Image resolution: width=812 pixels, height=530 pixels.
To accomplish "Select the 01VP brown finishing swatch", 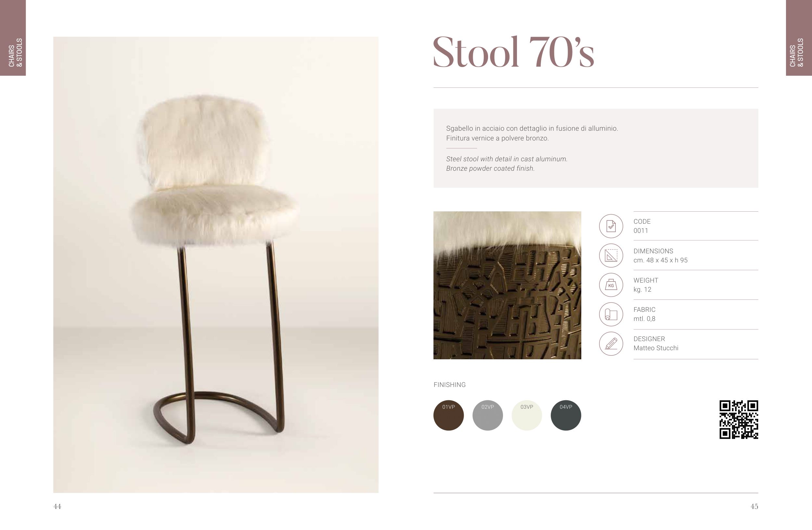I will [448, 415].
